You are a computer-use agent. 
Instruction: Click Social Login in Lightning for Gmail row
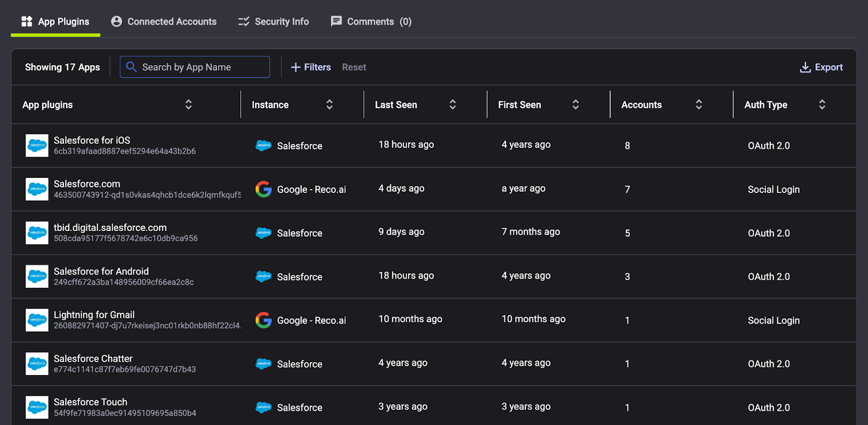coord(774,320)
